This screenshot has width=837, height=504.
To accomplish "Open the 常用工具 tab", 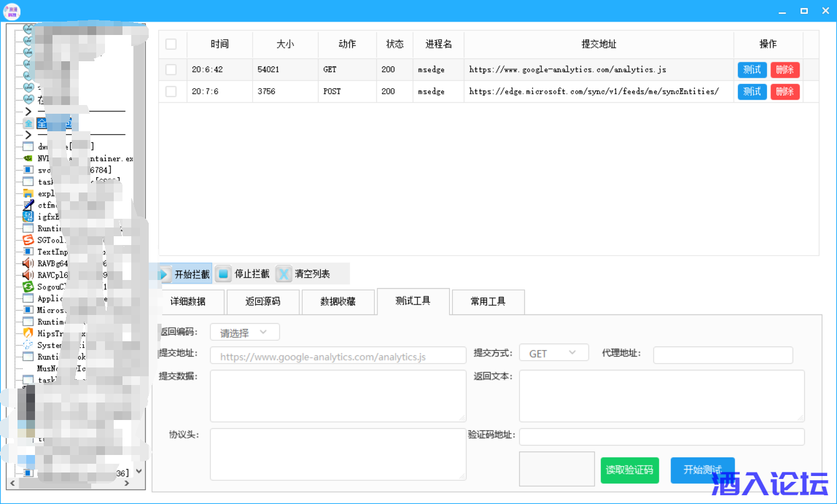I will (488, 302).
